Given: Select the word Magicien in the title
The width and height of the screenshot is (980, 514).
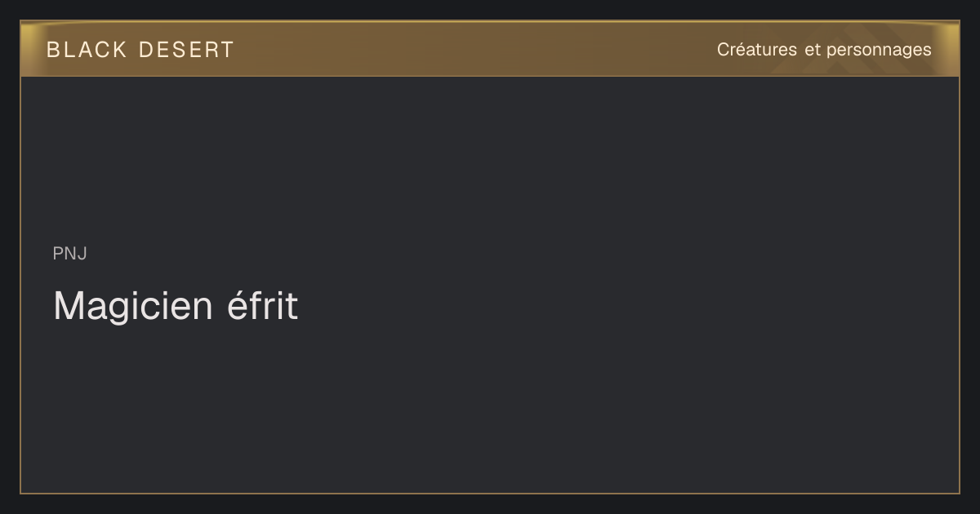Looking at the screenshot, I should click(x=121, y=306).
